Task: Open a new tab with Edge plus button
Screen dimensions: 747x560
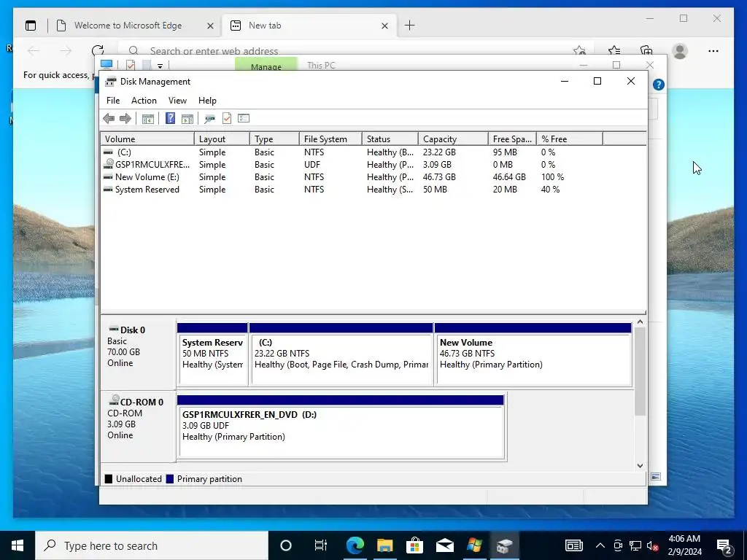Action: [x=410, y=26]
